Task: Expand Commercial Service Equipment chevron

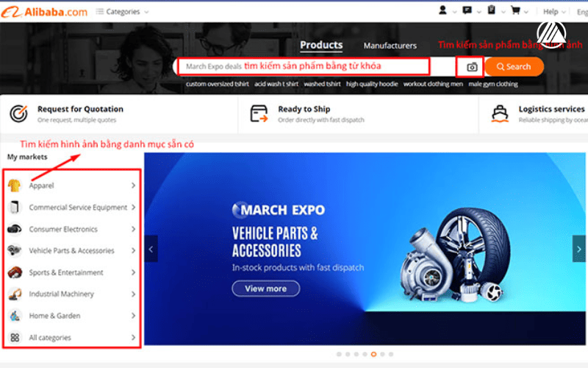Action: point(134,208)
